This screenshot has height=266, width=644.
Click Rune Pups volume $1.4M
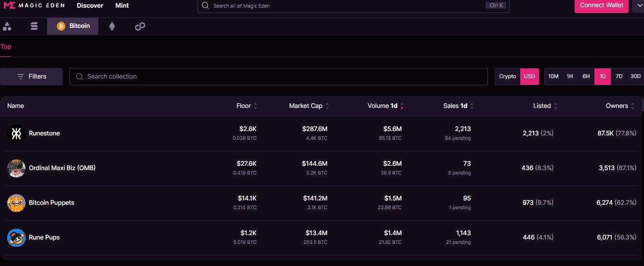[x=393, y=233]
